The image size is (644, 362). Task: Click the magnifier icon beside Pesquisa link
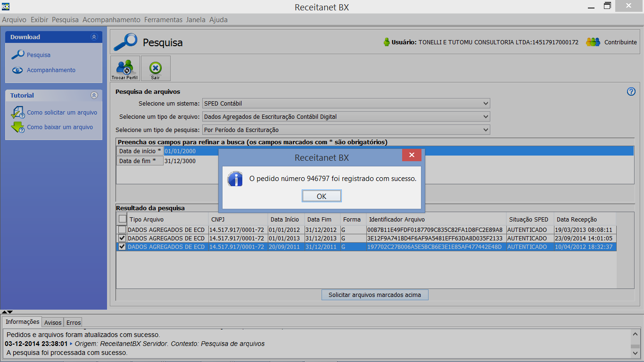pos(17,55)
